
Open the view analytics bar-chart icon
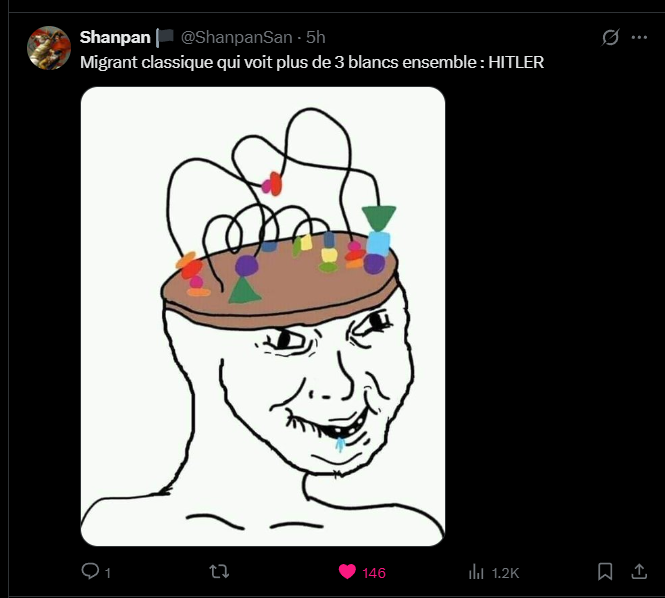click(x=476, y=572)
